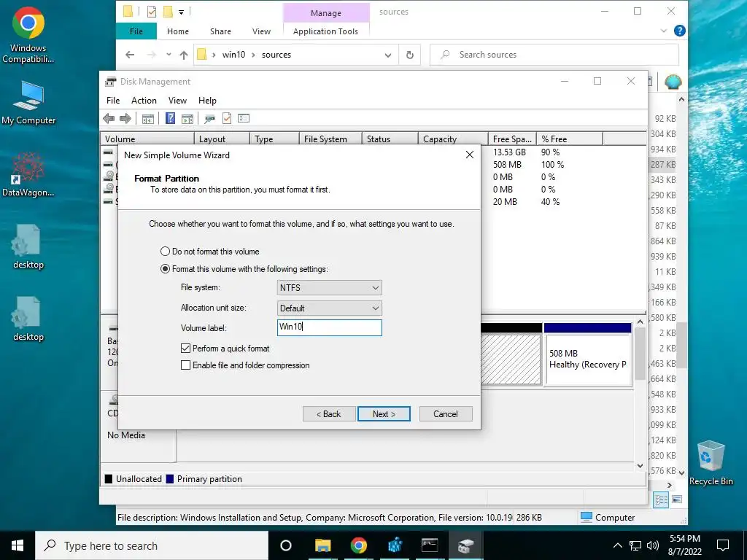
Task: Open Chrome from the taskbar
Action: tap(359, 545)
